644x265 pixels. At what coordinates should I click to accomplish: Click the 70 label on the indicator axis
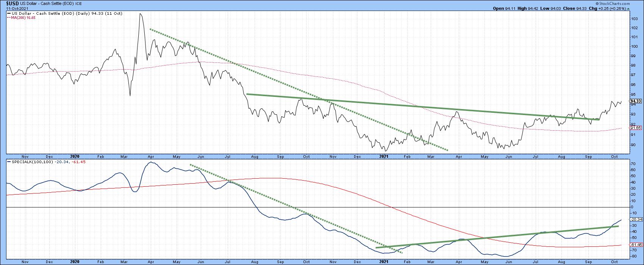point(633,164)
